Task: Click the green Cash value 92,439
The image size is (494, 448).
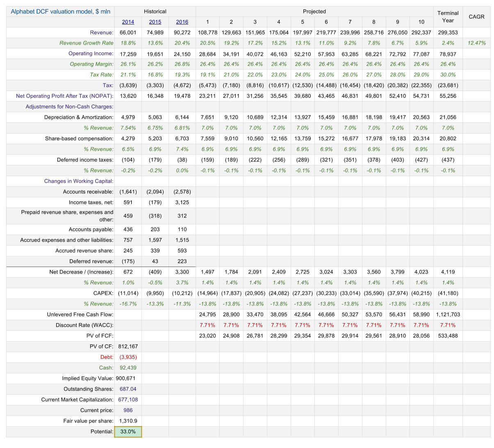Action: pos(128,368)
